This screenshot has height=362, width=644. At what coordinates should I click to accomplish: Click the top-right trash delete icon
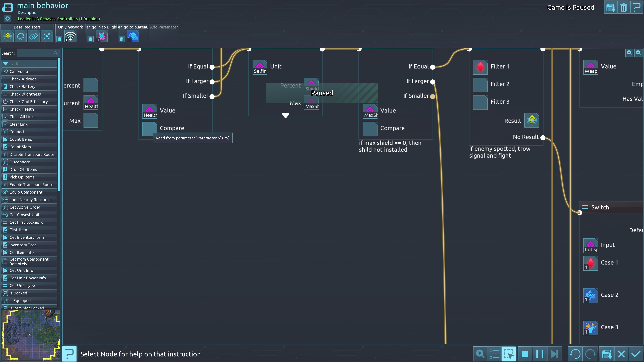click(x=624, y=8)
